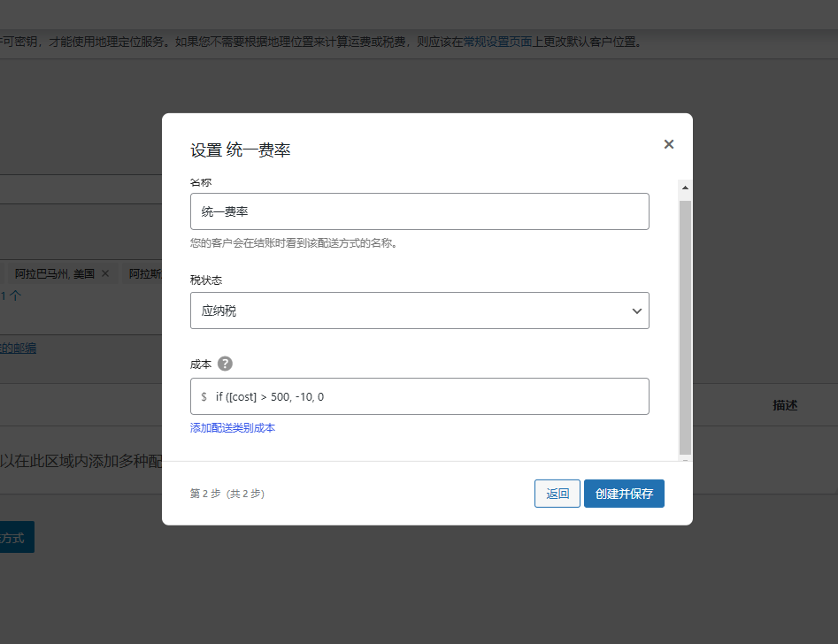Viewport: 838px width, 644px height.
Task: Click the 返回 button to go back
Action: point(557,493)
